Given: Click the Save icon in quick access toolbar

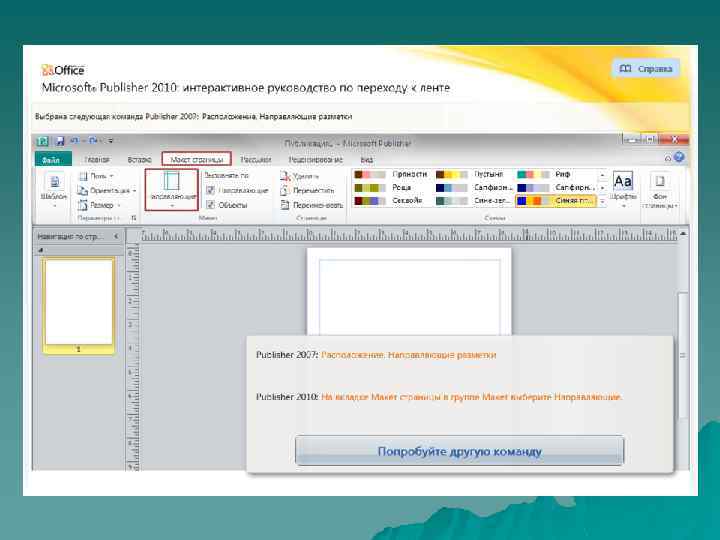Looking at the screenshot, I should tap(59, 141).
